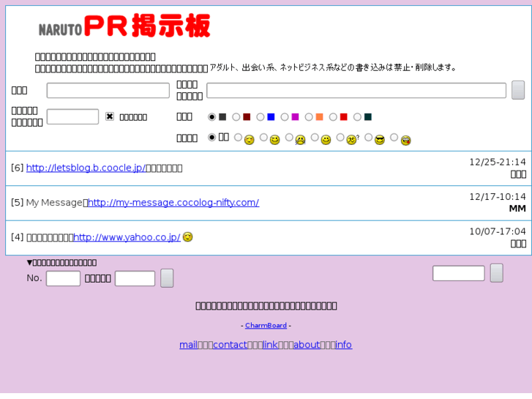Click the info footer link
The height and width of the screenshot is (399, 532).
(344, 345)
